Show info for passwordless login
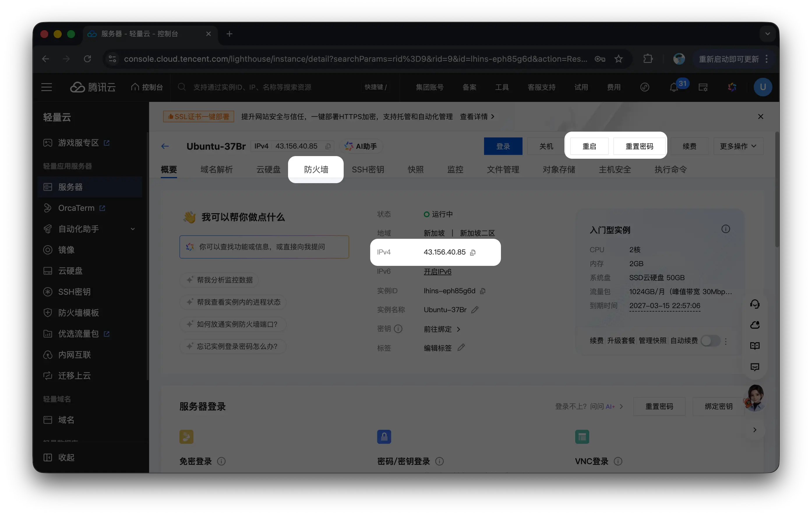This screenshot has width=812, height=516. (221, 461)
